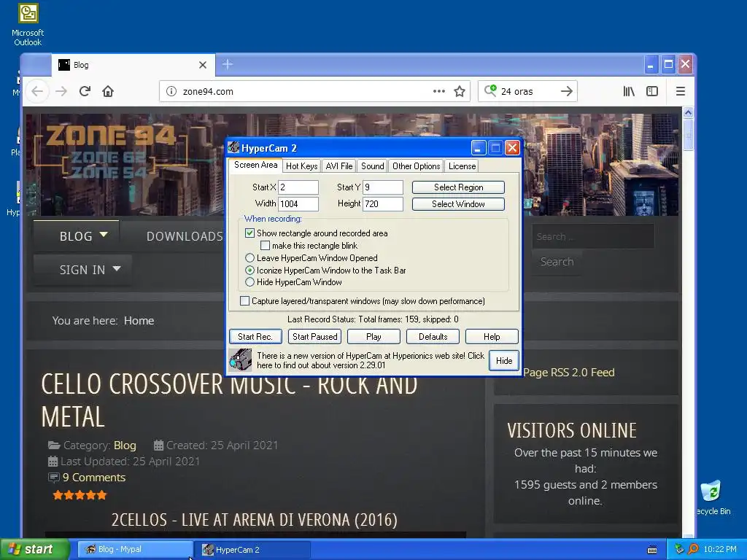Click the Select Window button

(458, 204)
